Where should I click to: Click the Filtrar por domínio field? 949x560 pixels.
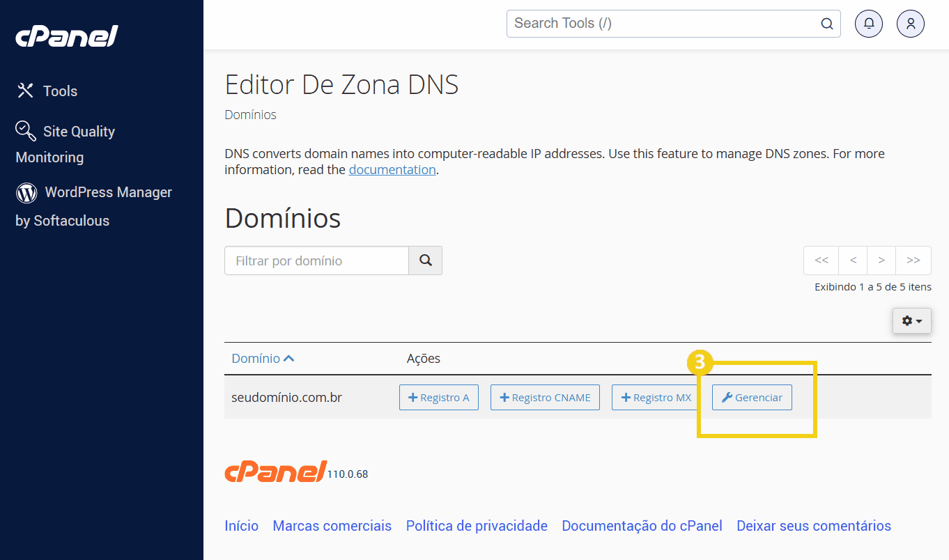(316, 260)
